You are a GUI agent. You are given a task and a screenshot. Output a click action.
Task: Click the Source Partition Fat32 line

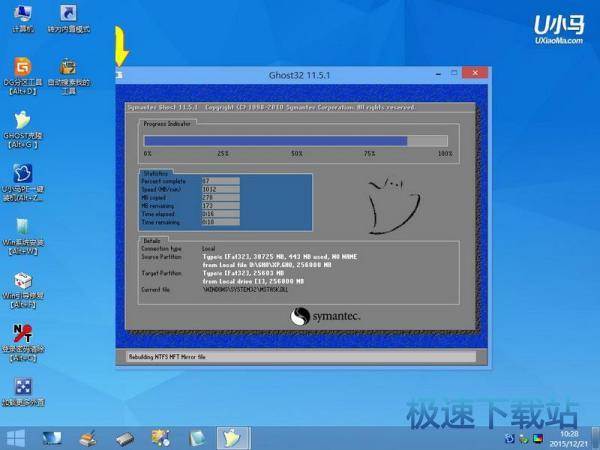coord(280,257)
